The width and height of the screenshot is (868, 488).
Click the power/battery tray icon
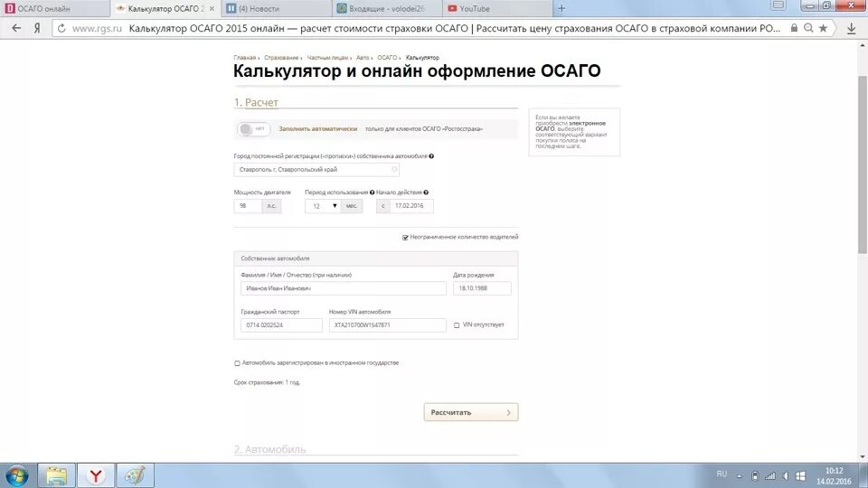click(x=755, y=476)
